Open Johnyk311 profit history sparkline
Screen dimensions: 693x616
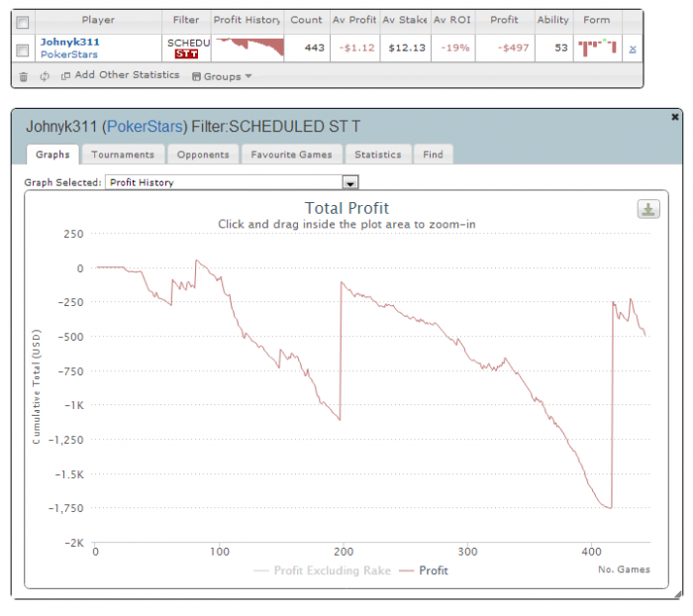(x=247, y=48)
